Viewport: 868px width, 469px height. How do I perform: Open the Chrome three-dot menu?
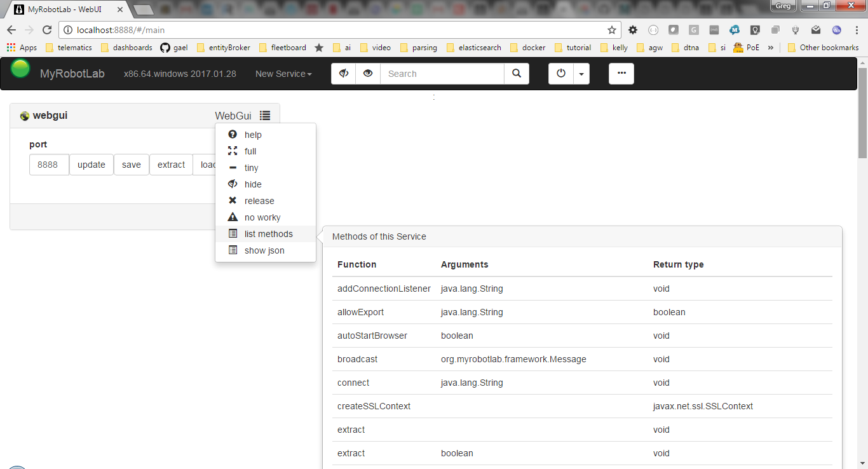click(x=856, y=30)
